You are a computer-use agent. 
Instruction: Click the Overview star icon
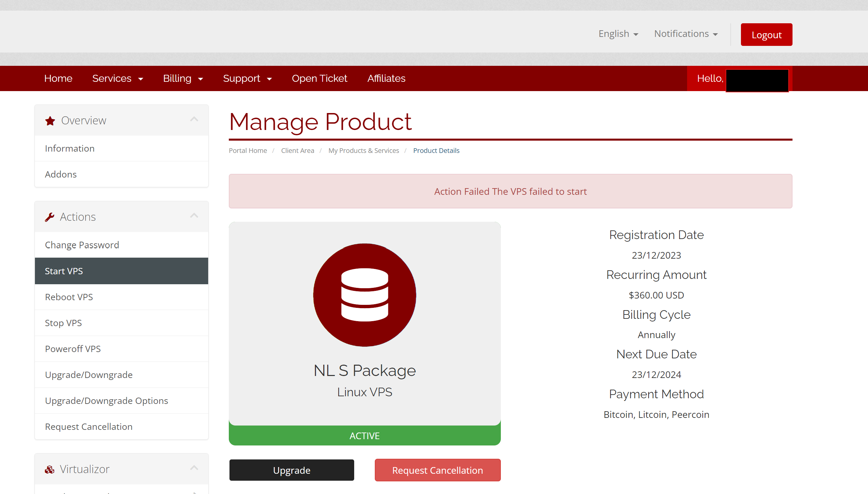(x=50, y=121)
